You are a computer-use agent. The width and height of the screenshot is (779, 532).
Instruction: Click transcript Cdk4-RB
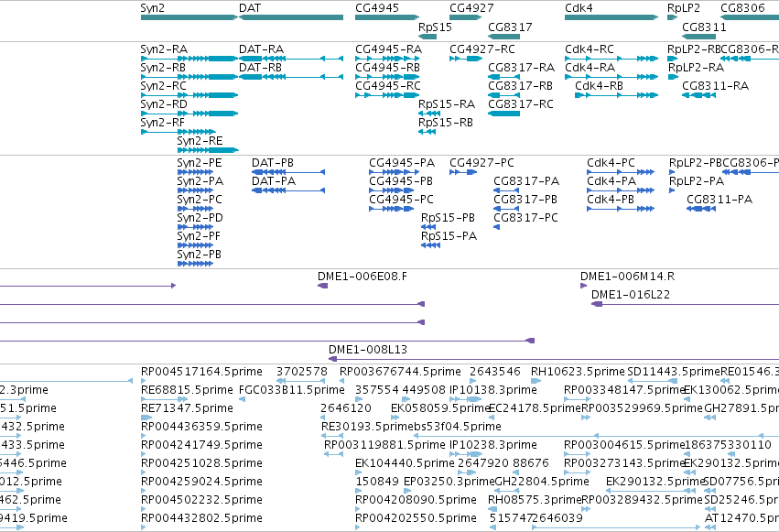[x=617, y=95]
